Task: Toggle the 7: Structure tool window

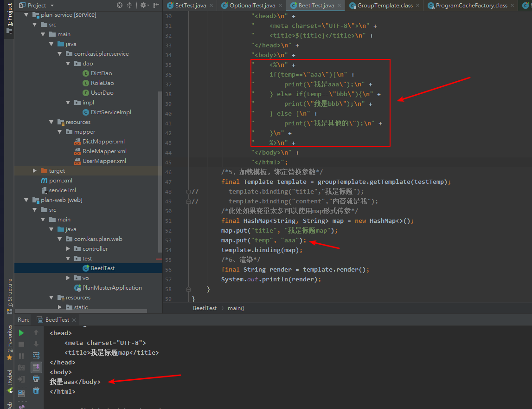Action: click(9, 296)
